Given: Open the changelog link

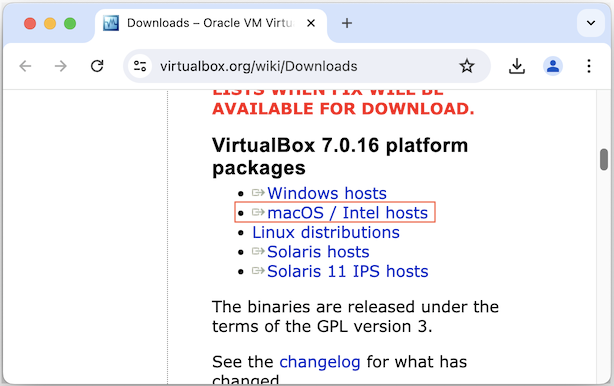Looking at the screenshot, I should click(x=320, y=362).
